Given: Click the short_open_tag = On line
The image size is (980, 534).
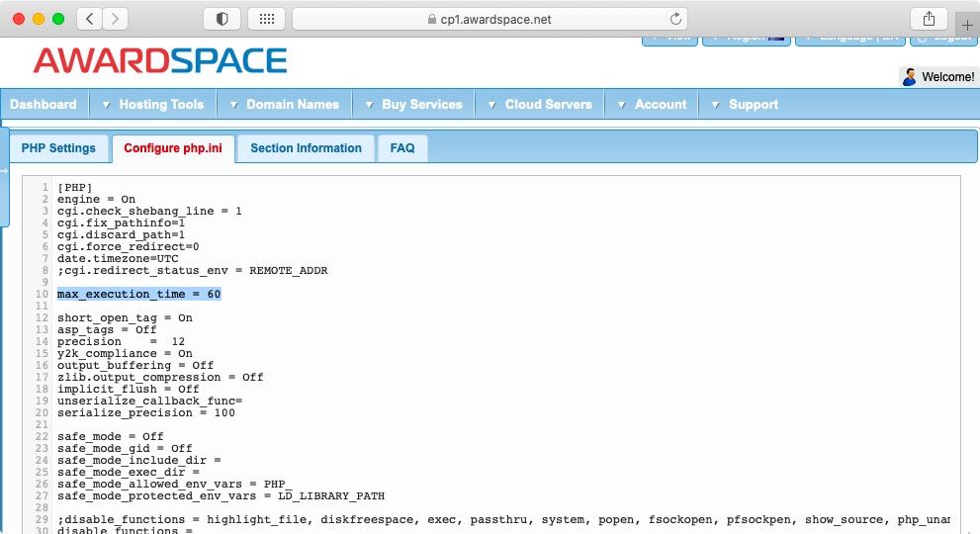Looking at the screenshot, I should (x=125, y=318).
